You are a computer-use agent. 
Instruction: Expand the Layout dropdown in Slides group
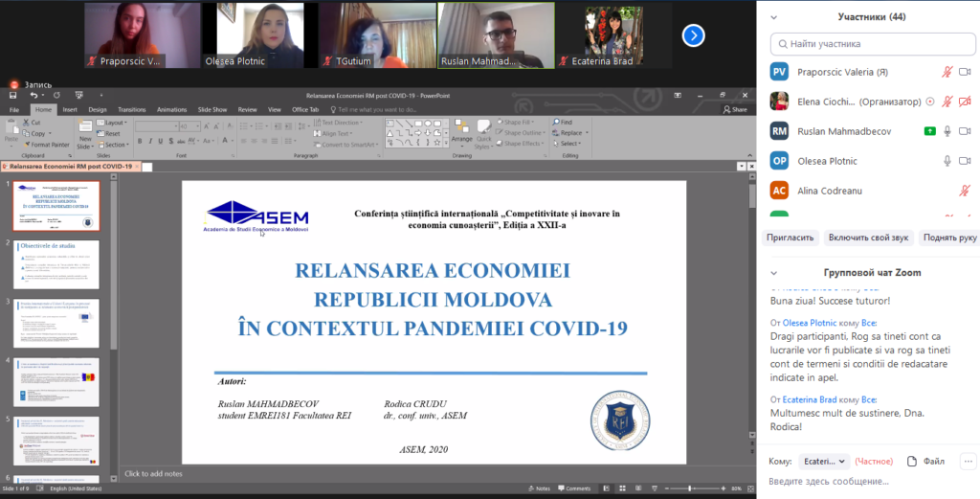coord(112,123)
